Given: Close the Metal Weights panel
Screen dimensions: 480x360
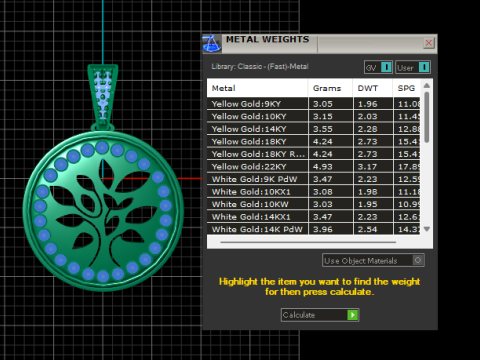Looking at the screenshot, I should (429, 43).
